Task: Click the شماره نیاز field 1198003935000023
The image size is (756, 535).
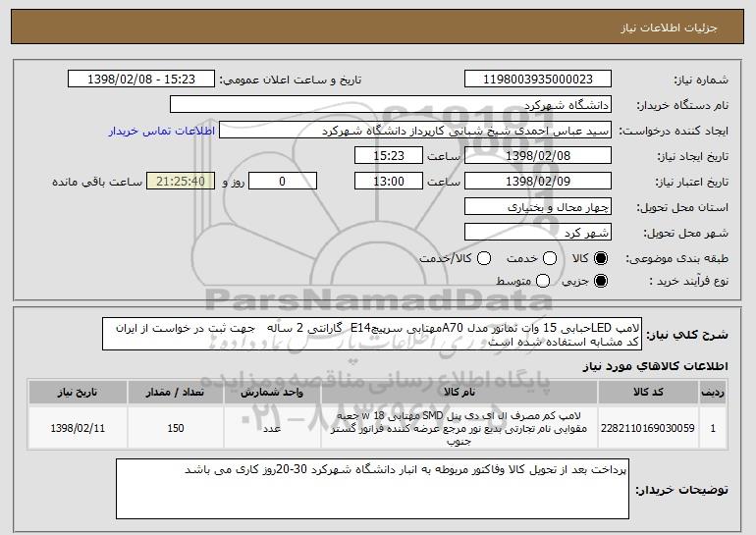Action: 538,80
